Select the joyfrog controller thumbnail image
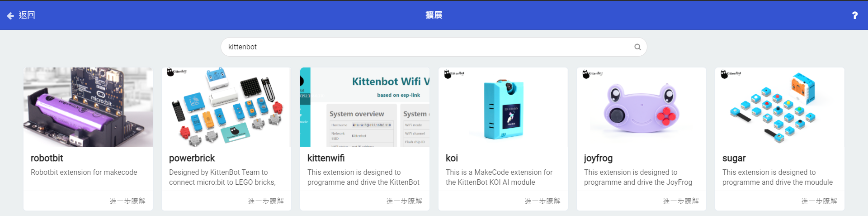Image resolution: width=868 pixels, height=216 pixels. (641, 107)
